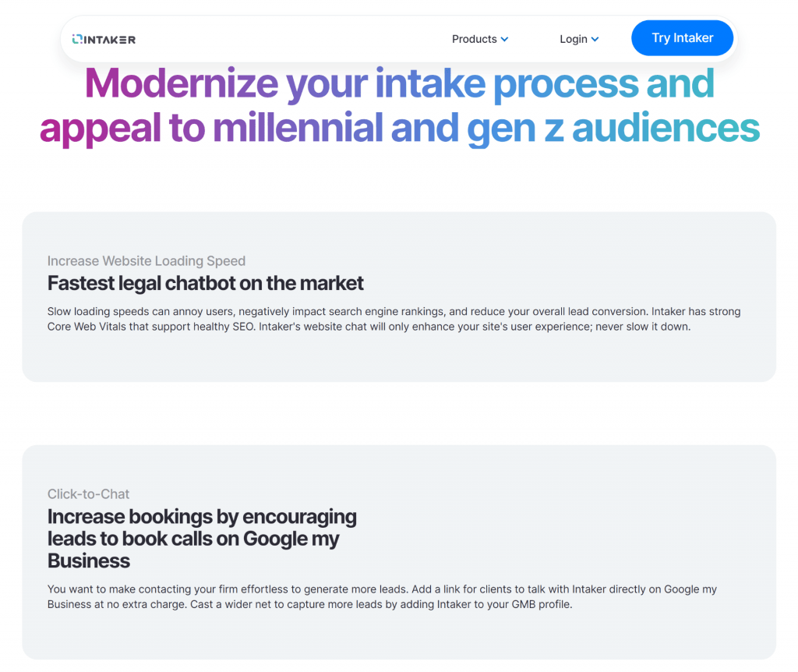Expand the Products chevron arrow
This screenshot has width=798, height=672.
coord(504,39)
